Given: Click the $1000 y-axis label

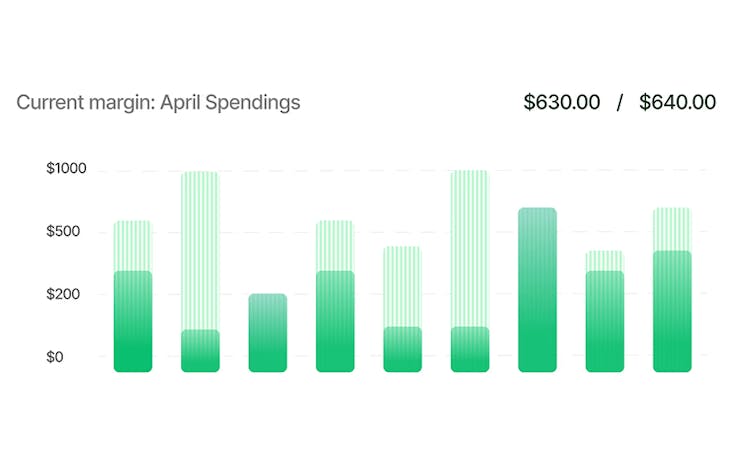Looking at the screenshot, I should pyautogui.click(x=67, y=169).
